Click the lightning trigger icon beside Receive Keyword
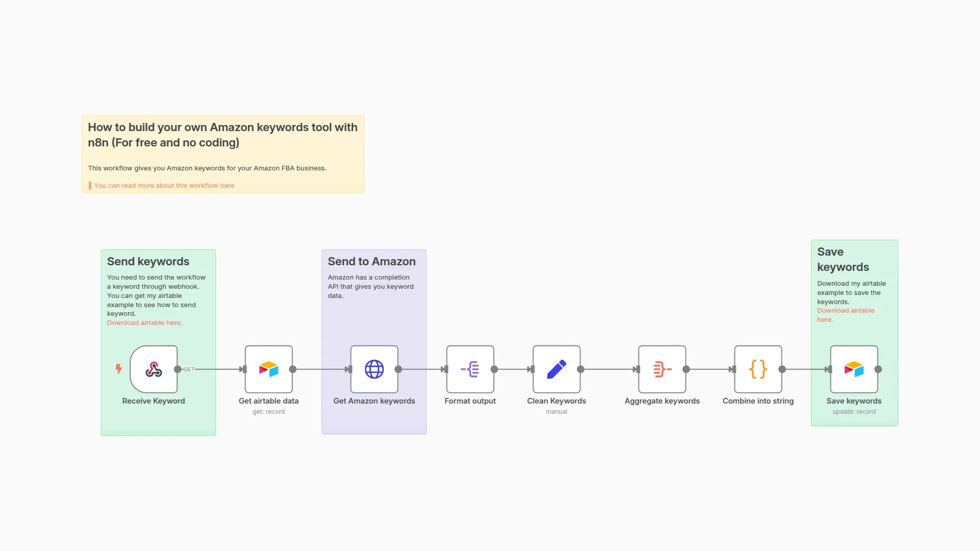This screenshot has height=551, width=980. [118, 368]
